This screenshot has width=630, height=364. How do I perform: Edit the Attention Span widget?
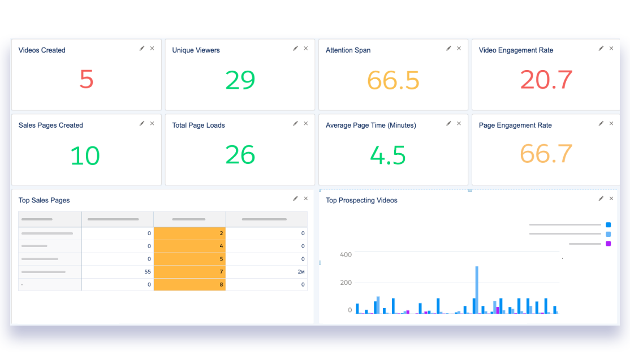(448, 48)
